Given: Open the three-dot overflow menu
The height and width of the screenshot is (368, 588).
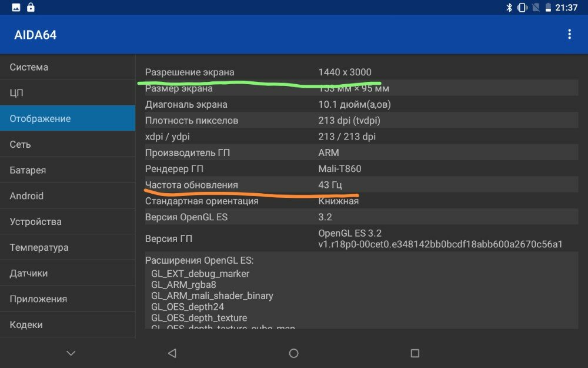Looking at the screenshot, I should [x=569, y=35].
